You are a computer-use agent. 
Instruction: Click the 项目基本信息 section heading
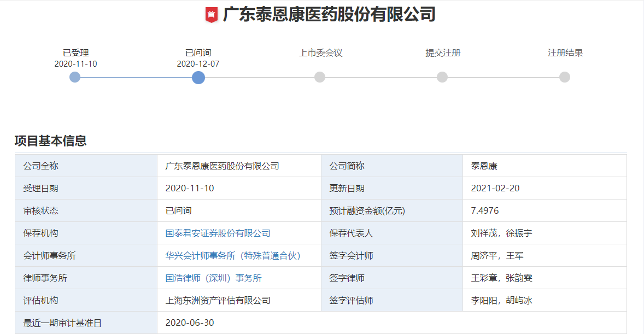50,141
